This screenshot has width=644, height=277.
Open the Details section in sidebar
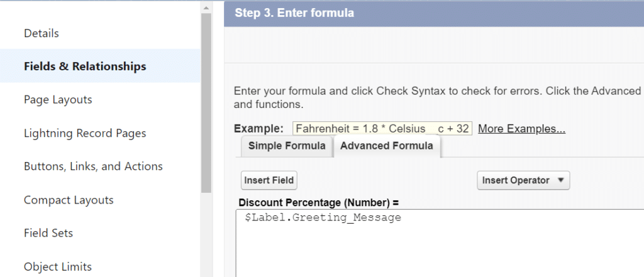[x=42, y=33]
